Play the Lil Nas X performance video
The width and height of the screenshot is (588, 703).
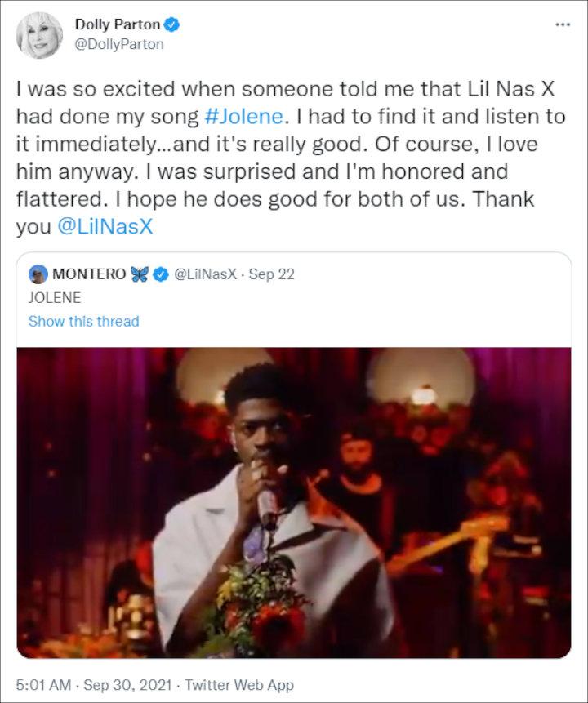coord(294,502)
